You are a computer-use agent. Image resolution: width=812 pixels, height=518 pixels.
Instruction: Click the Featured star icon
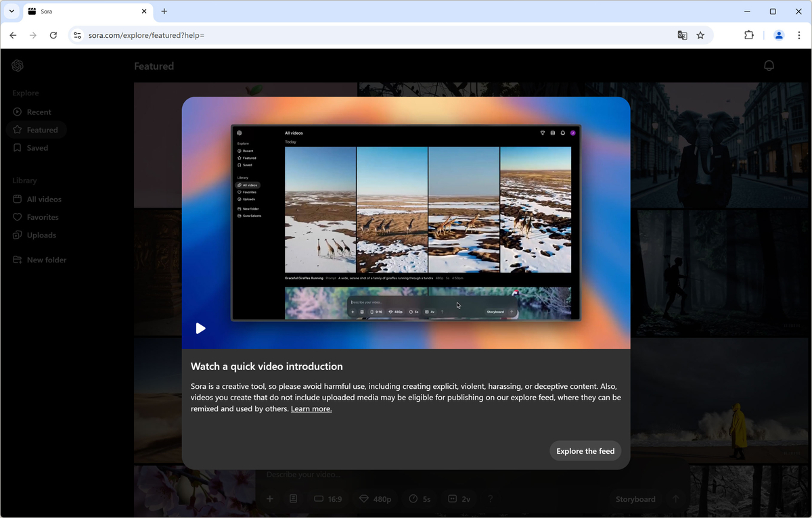click(18, 130)
